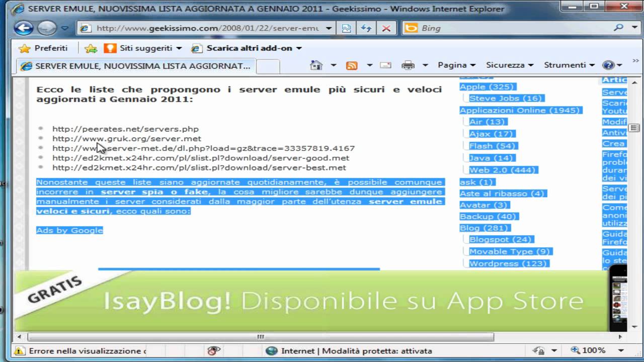Toggle the Compatibility View icon

point(347,29)
